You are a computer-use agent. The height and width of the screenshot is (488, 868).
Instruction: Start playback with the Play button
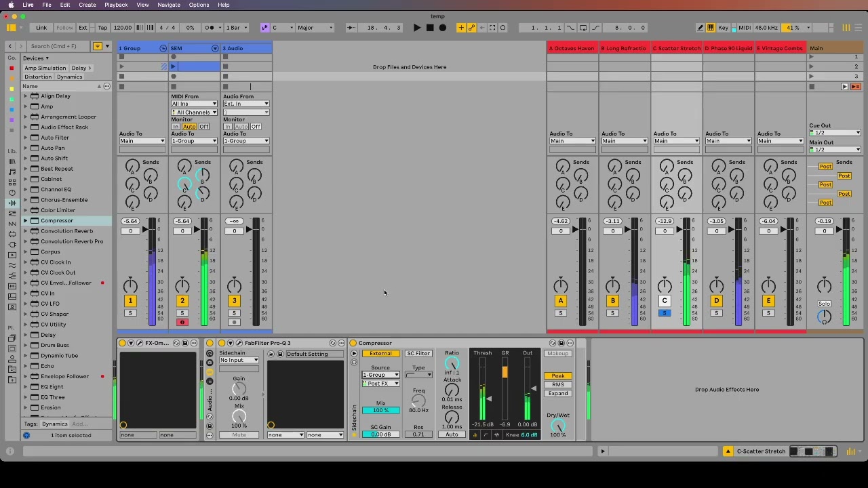[x=416, y=28]
